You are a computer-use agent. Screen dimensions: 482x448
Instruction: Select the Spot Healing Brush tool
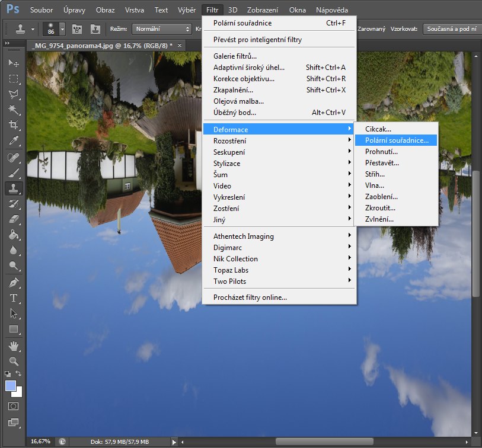13,158
